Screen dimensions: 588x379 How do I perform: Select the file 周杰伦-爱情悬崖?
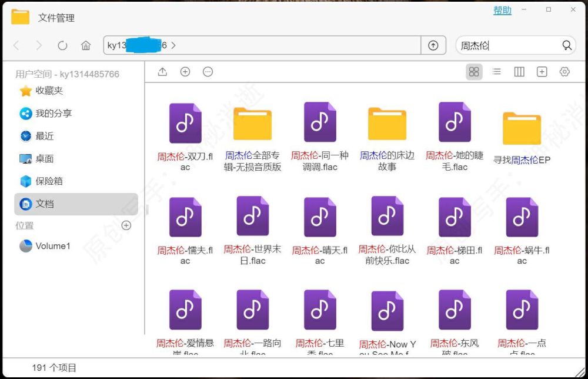[185, 322]
